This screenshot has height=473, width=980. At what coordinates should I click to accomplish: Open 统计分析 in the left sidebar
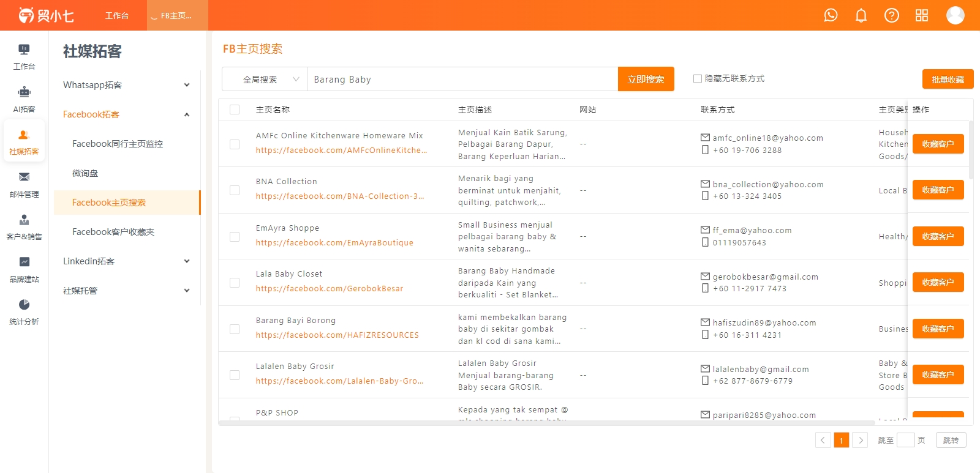point(24,313)
